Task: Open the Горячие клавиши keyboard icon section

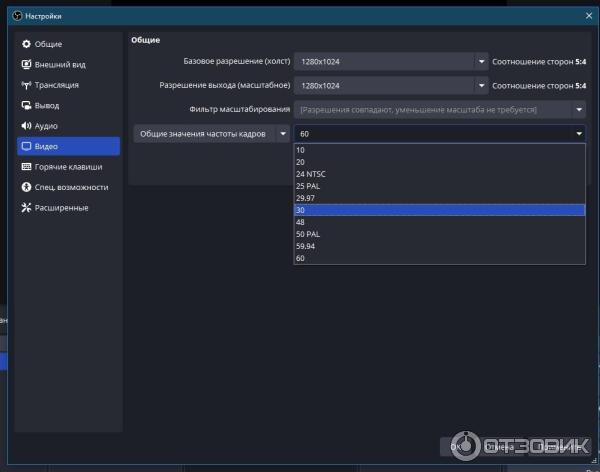Action: tap(26, 167)
